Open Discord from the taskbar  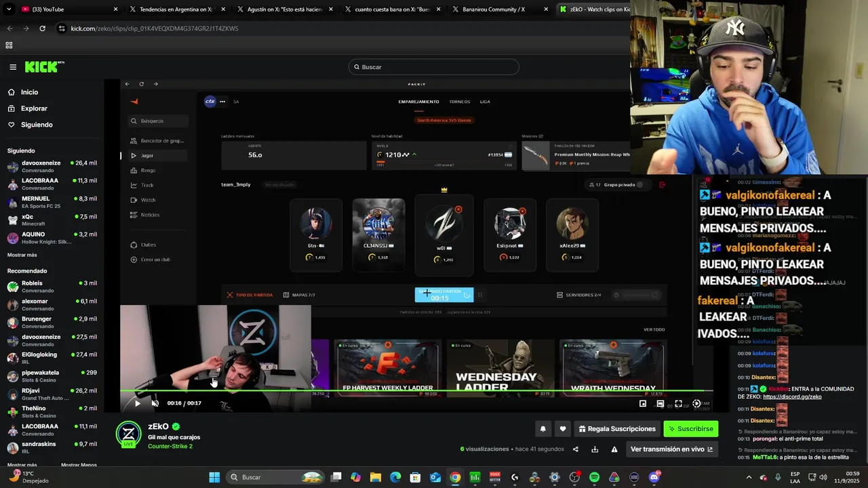654,477
